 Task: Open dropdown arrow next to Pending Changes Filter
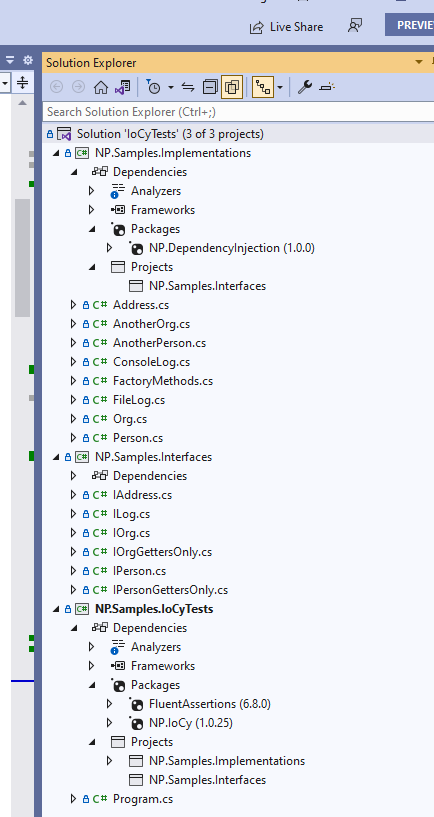(170, 88)
